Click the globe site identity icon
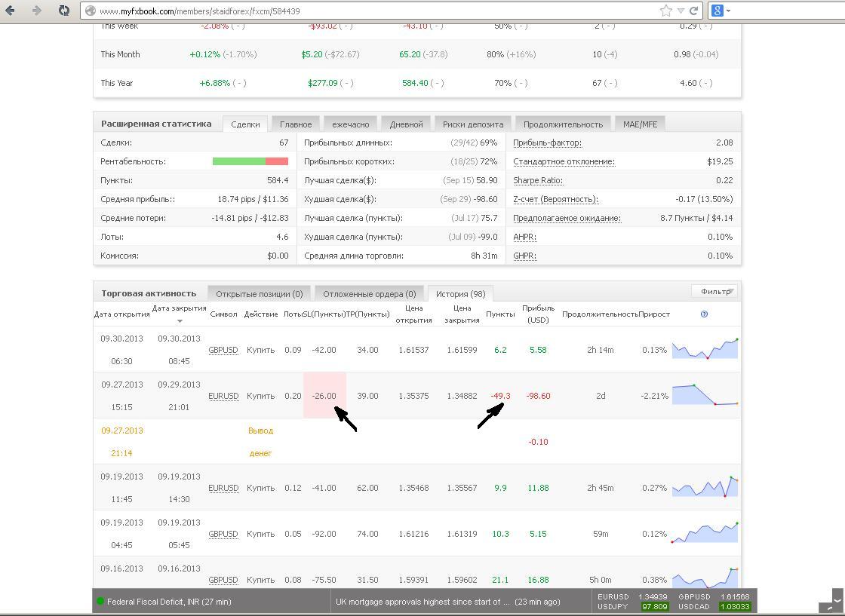The image size is (845, 616). [x=90, y=11]
